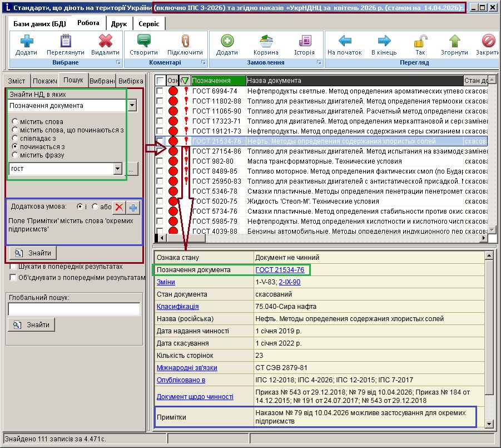
Task: Click the Видалити red cross icon
Action: click(105, 41)
